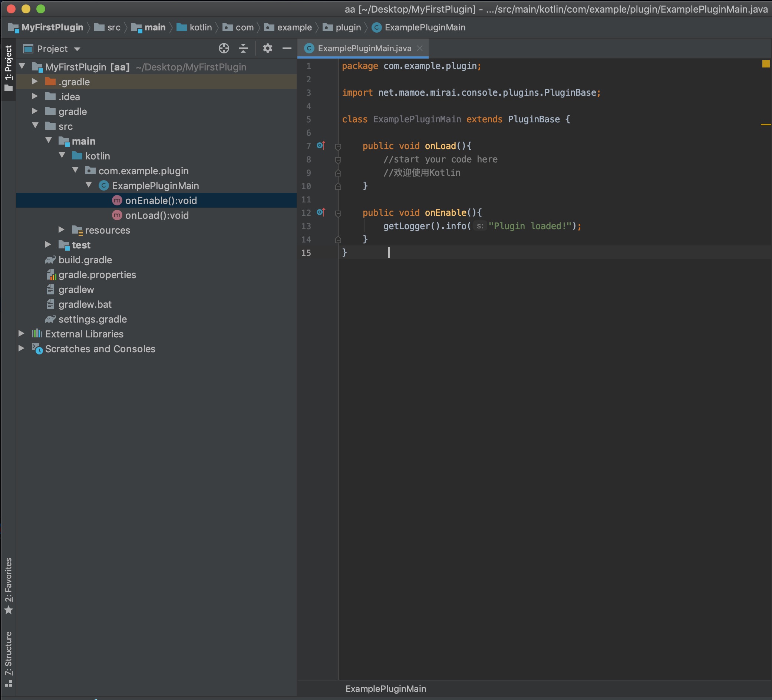This screenshot has width=772, height=700.
Task: Open the Project view dropdown
Action: [77, 49]
